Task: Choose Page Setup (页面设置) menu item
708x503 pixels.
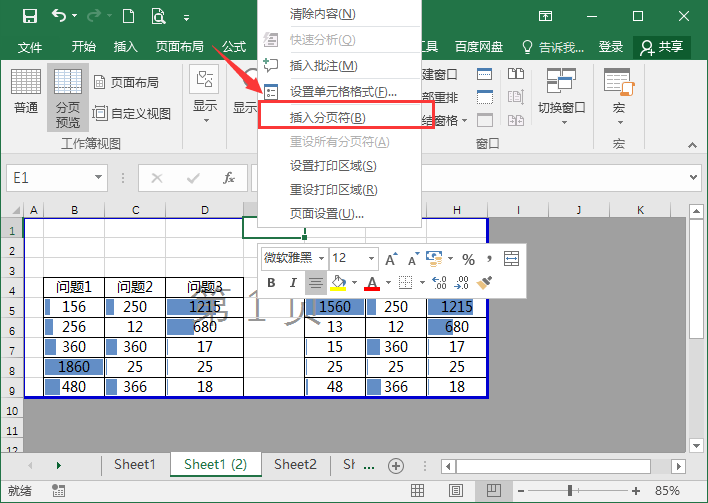Action: point(340,214)
